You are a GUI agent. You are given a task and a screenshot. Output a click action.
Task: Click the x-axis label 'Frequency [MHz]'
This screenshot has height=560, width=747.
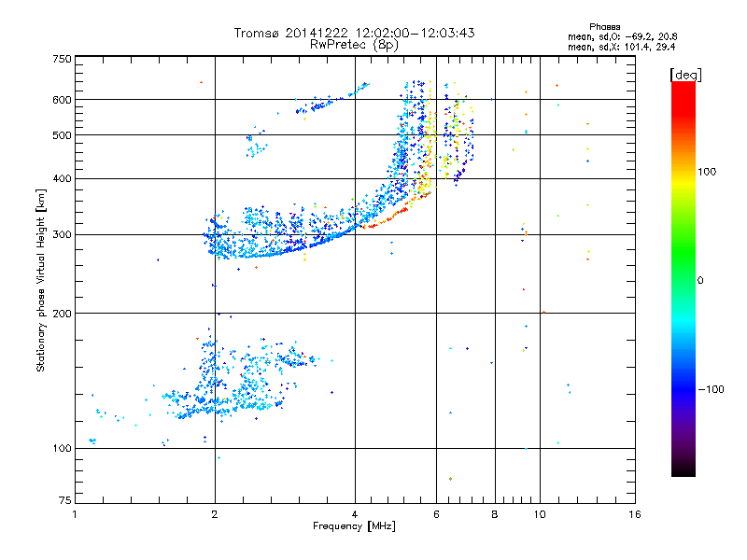(354, 526)
